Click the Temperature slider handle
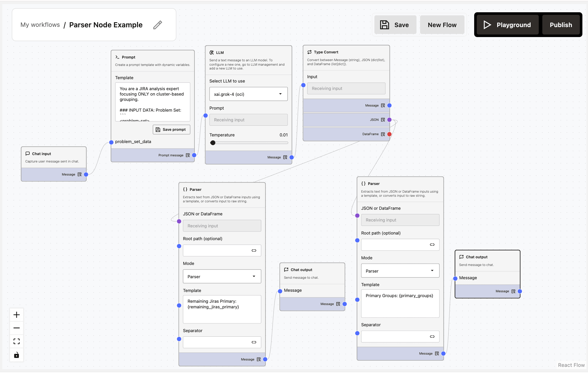The width and height of the screenshot is (588, 373). [x=213, y=143]
